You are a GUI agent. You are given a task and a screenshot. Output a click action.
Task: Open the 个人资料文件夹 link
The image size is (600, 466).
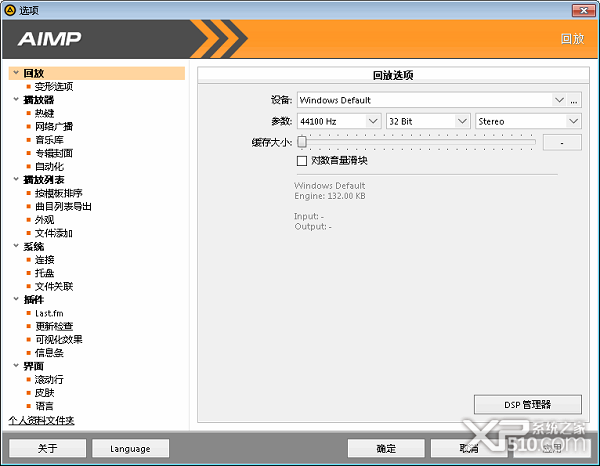pyautogui.click(x=41, y=420)
